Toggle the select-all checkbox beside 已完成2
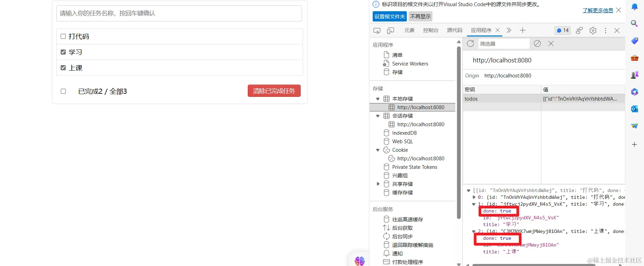This screenshot has height=266, width=644. click(63, 91)
